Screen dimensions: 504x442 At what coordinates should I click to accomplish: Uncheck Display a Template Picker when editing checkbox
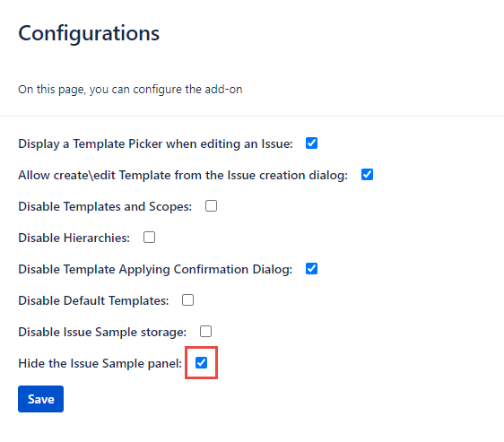pos(311,143)
